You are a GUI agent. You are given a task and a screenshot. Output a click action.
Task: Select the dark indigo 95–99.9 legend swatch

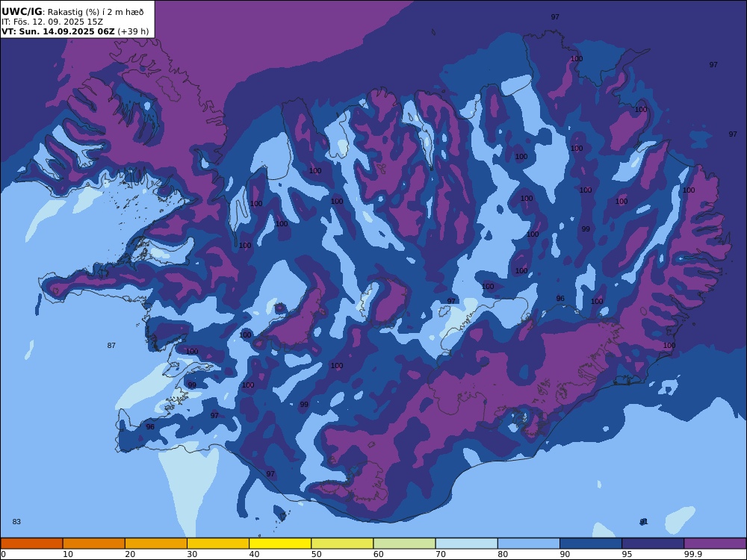[x=653, y=544]
